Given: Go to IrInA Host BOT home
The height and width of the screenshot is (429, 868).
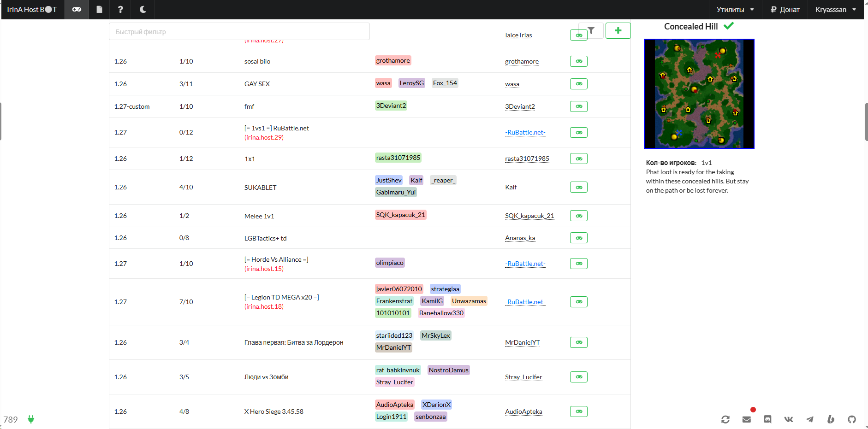Looking at the screenshot, I should click(x=32, y=10).
